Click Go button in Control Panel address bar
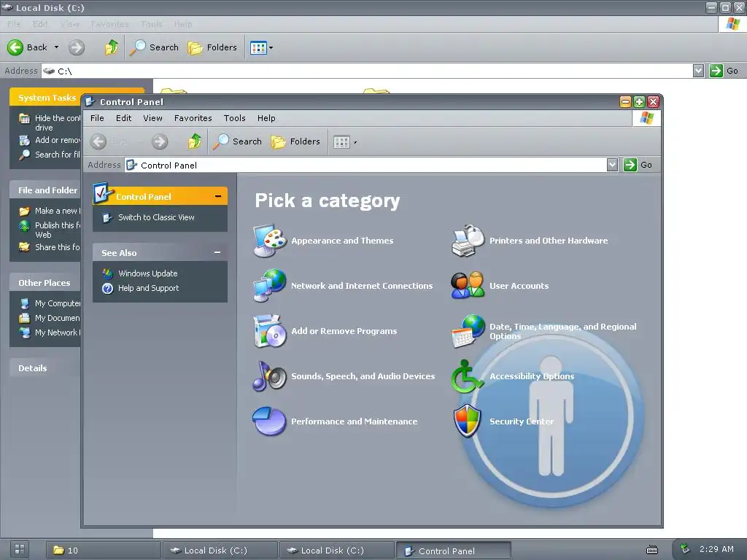The height and width of the screenshot is (560, 747). [x=638, y=165]
